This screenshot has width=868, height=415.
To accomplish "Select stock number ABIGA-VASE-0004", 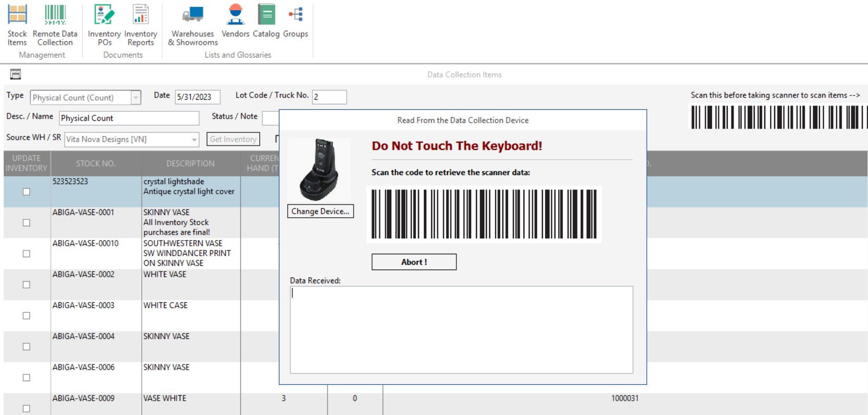I will pyautogui.click(x=83, y=336).
